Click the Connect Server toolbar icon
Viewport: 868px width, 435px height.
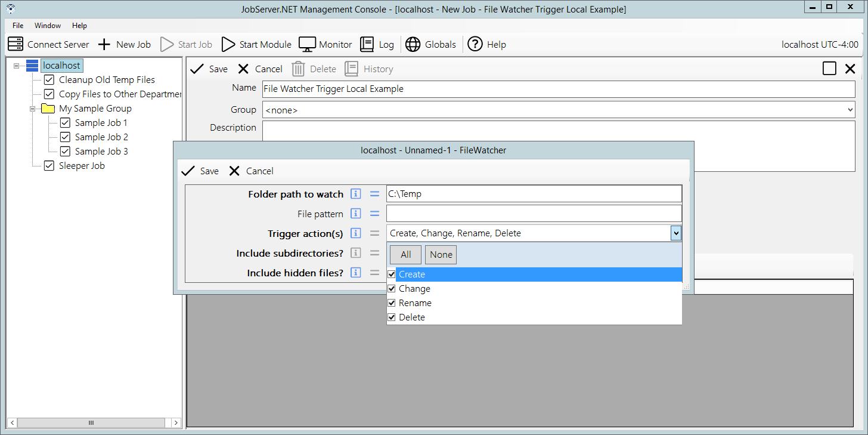point(15,44)
